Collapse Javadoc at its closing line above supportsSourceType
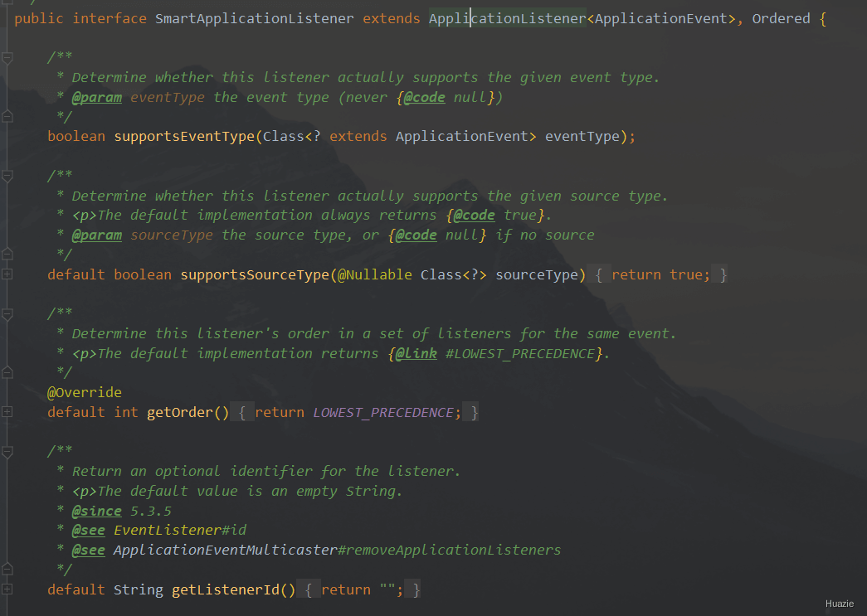This screenshot has height=616, width=867. pos(7,255)
